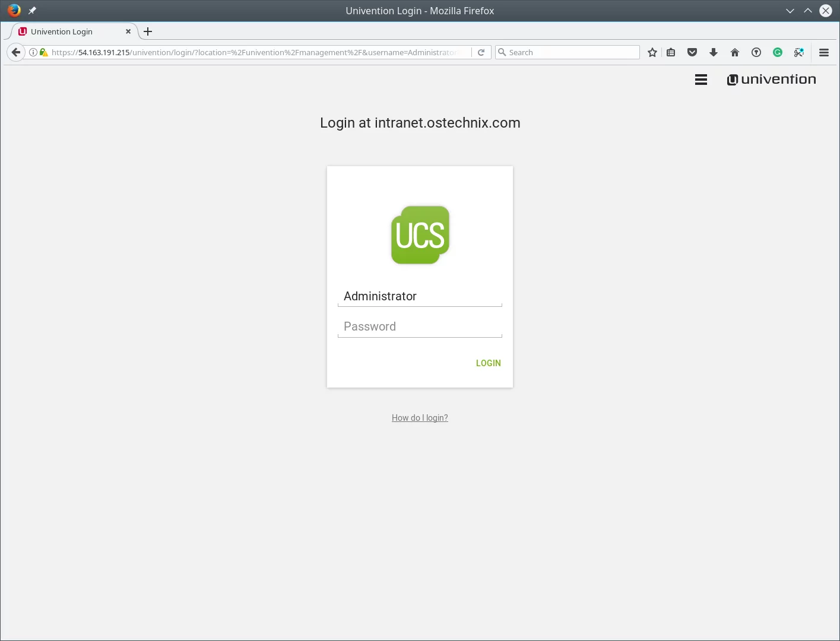Open the Firefox hamburger menu
This screenshot has width=840, height=641.
click(824, 52)
